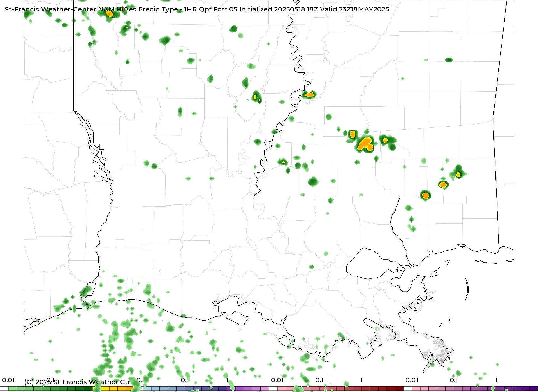This screenshot has width=538, height=392.
Task: Click the 0.1 label above the red scale
Action: [x=319, y=380]
